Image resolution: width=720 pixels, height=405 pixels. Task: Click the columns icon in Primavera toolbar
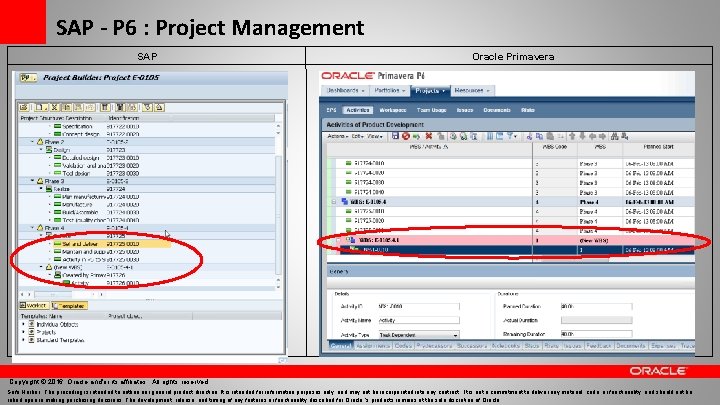(490, 136)
